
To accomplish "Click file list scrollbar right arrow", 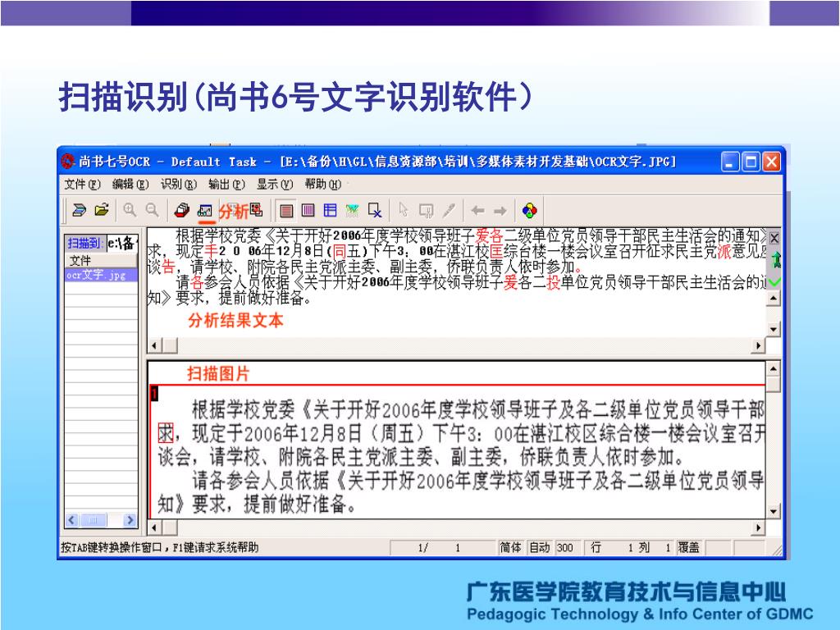I will 129,519.
